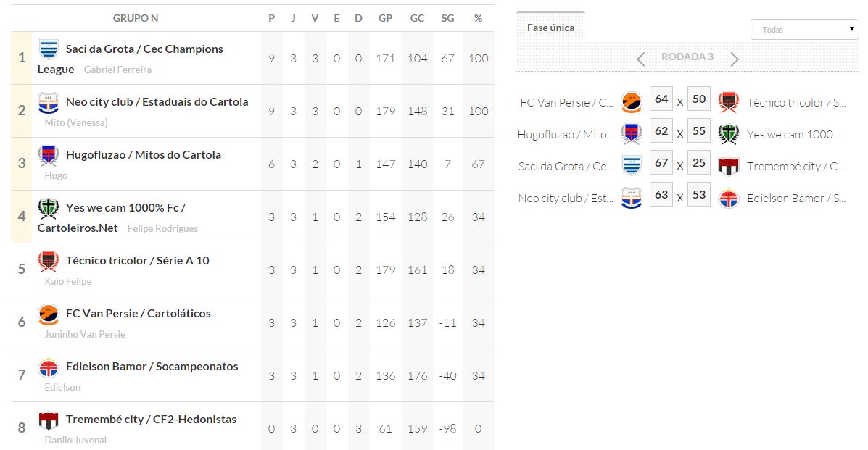Viewport: 868px width, 450px height.
Task: Click FC Van Persie crest in standings
Action: coord(49,314)
